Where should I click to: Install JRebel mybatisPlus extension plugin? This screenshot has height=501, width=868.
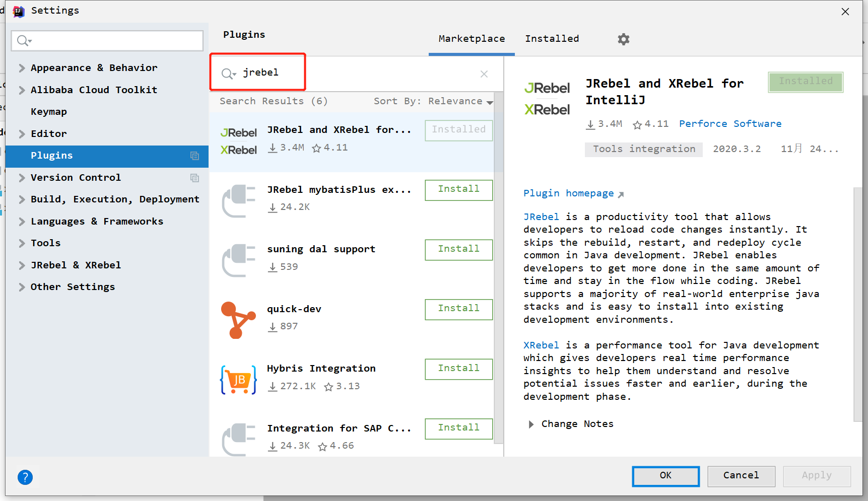point(458,190)
